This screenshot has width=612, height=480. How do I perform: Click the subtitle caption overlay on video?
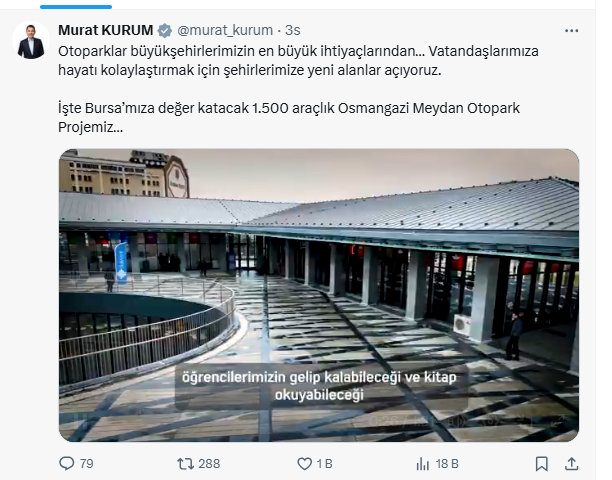click(x=319, y=386)
